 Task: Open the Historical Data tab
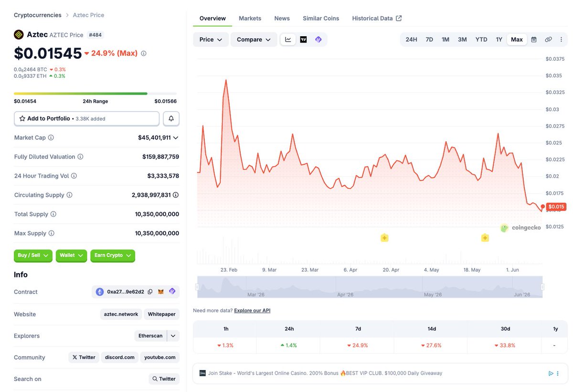pos(377,18)
